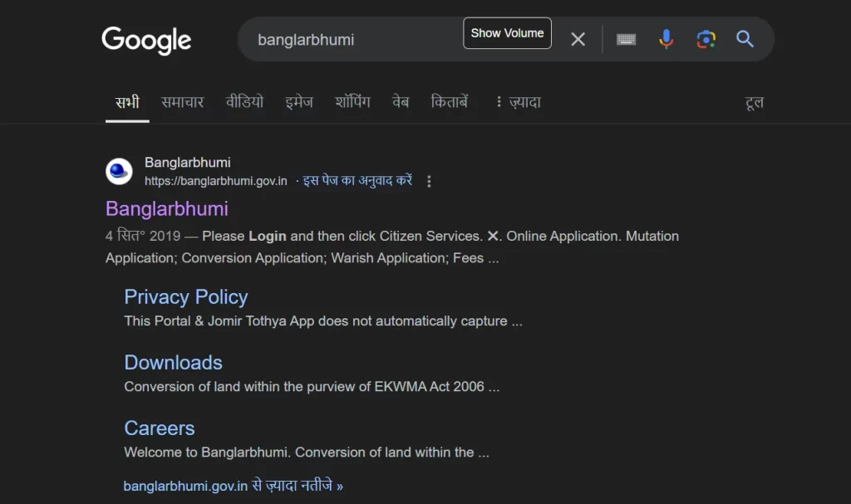Switch to the समाचार tab
Viewport: 851px width, 504px height.
182,102
